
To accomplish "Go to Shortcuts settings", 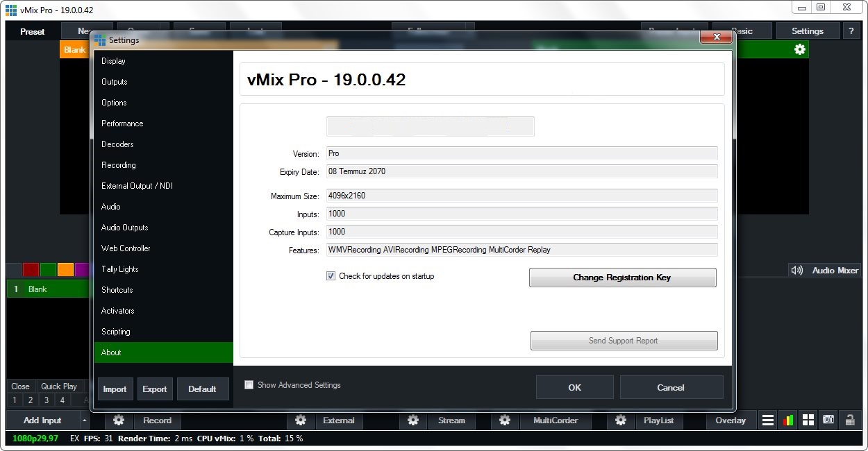I will (x=164, y=290).
